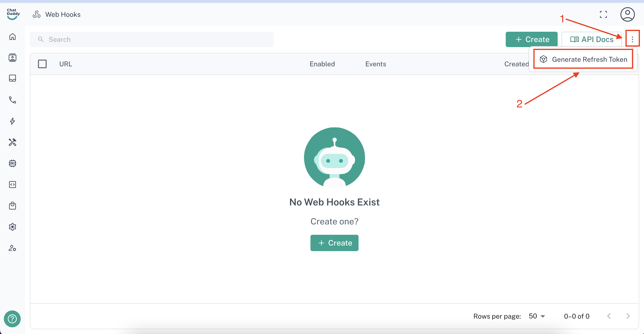Click the top Create button
Viewport: 644px width, 334px height.
pos(531,39)
